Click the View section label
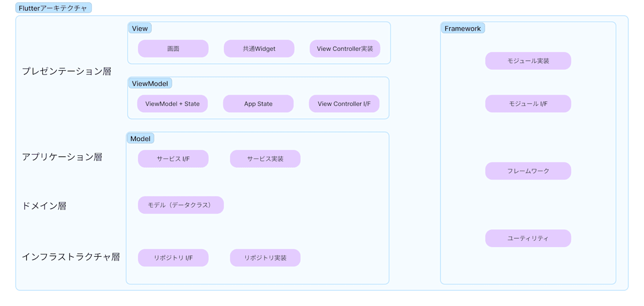The width and height of the screenshot is (644, 306). point(140,28)
